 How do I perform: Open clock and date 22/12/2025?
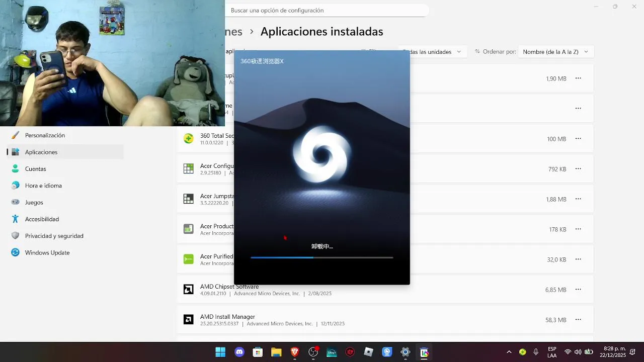tap(613, 352)
